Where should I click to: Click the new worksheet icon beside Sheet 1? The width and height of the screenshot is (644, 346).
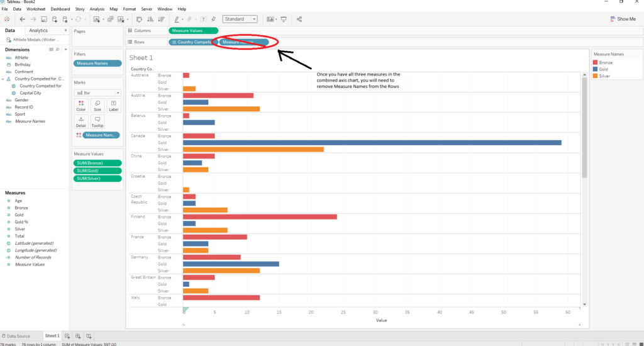pyautogui.click(x=67, y=336)
